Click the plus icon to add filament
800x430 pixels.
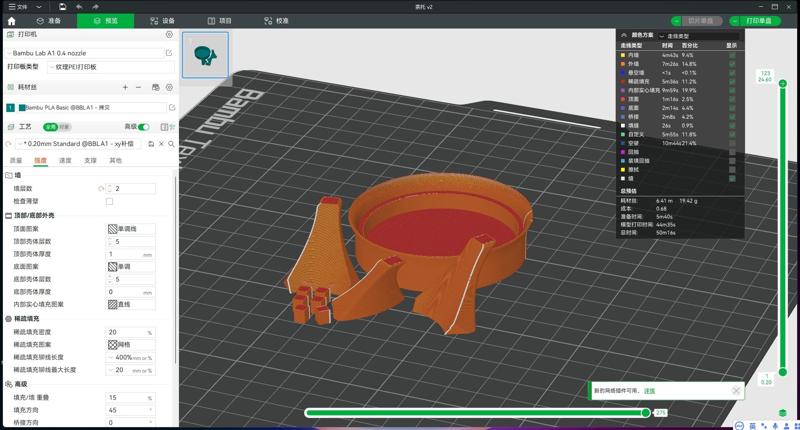click(x=124, y=88)
